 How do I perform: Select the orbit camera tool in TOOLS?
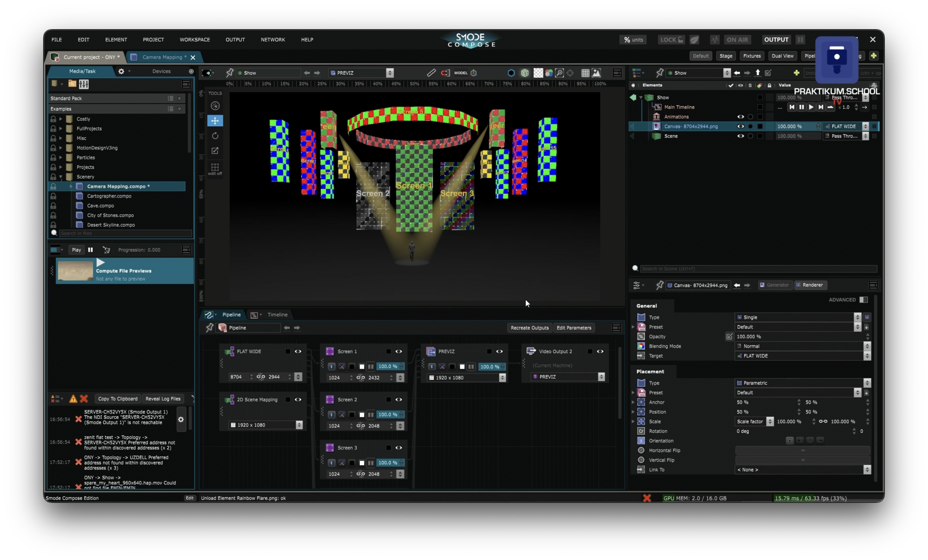tap(215, 106)
